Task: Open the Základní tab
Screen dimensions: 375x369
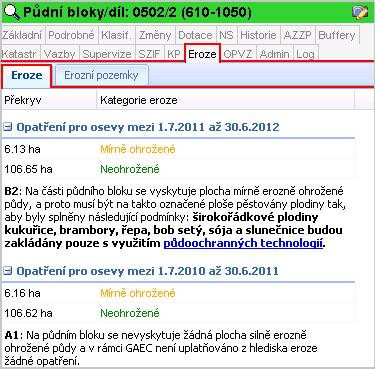Action: 22,35
